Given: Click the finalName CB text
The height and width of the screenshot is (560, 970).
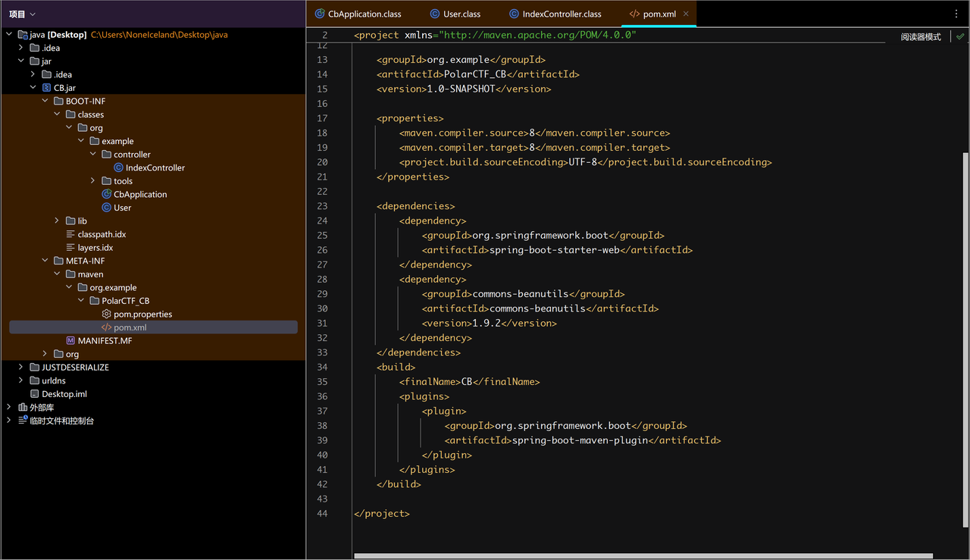Looking at the screenshot, I should pos(467,382).
